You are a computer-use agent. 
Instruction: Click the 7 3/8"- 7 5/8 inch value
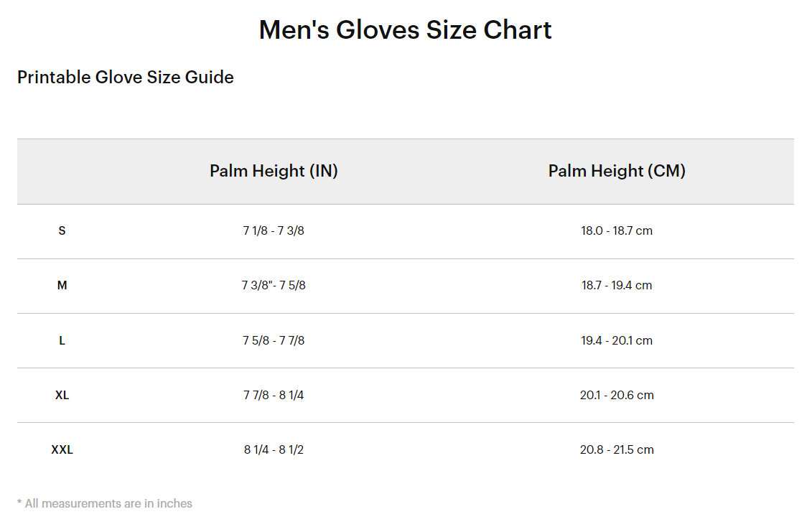click(x=274, y=286)
